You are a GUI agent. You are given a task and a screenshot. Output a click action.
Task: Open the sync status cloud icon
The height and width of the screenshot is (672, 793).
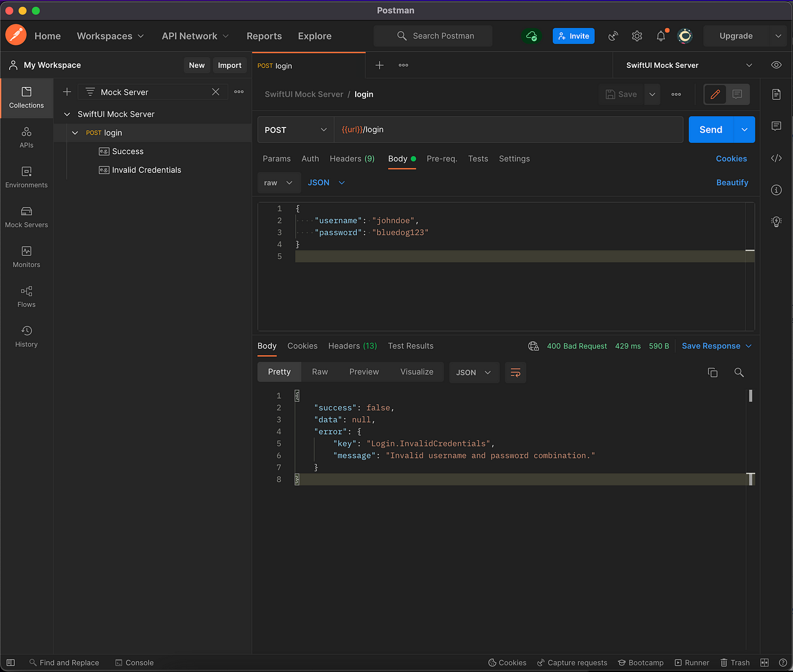(531, 36)
